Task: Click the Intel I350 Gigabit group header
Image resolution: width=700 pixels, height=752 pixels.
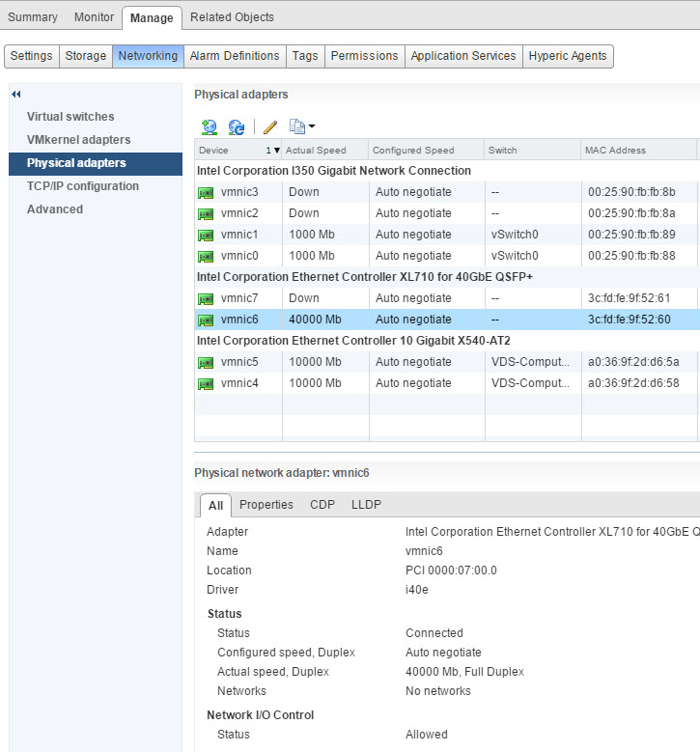Action: click(x=334, y=171)
